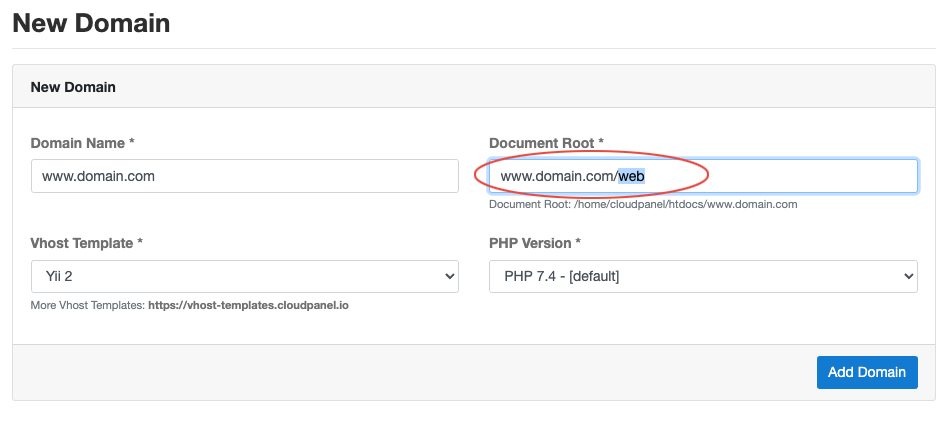
Task: Click the "More Vhost Templates:" helper text
Action: [x=88, y=305]
